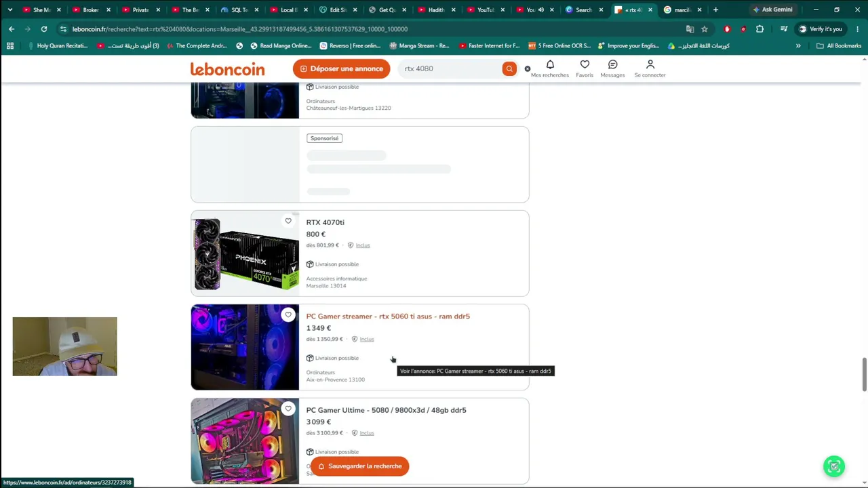Open PC Gamer Ultime 5080 listing title
The height and width of the screenshot is (488, 868).
(x=386, y=410)
